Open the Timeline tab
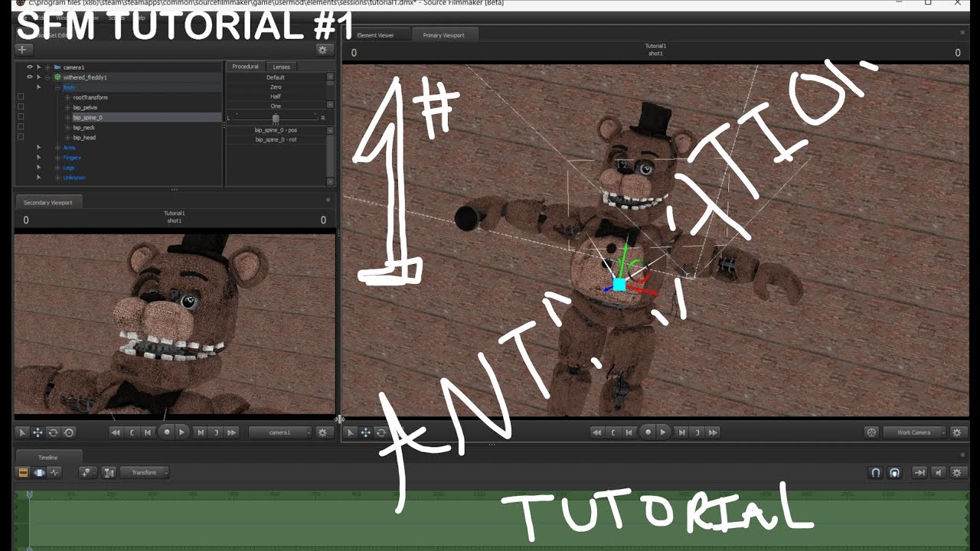The image size is (980, 551). tap(47, 458)
